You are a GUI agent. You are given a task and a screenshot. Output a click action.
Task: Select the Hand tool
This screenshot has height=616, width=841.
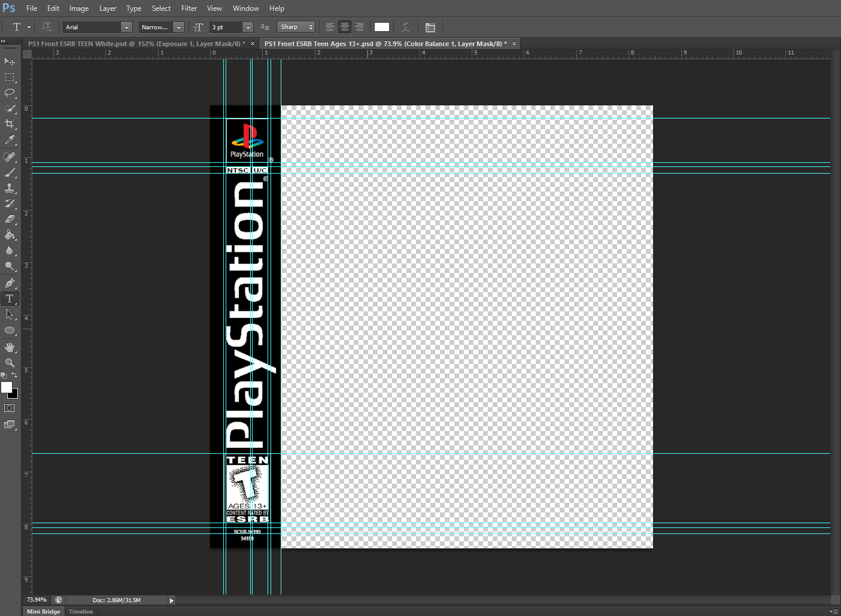tap(10, 347)
